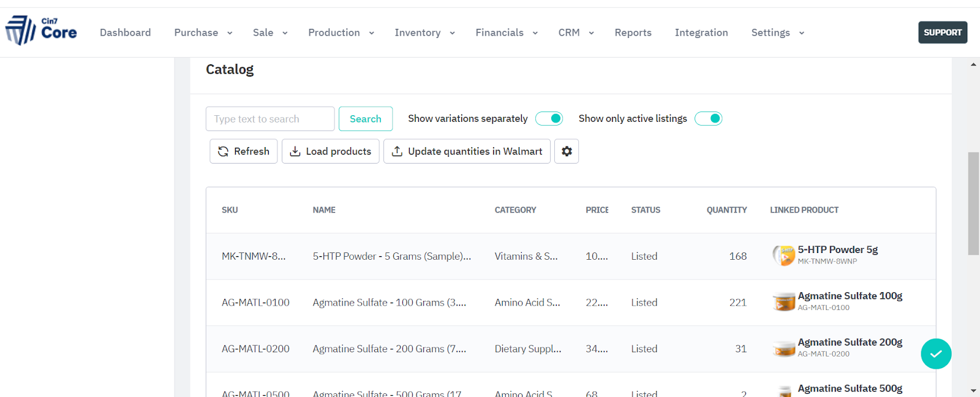Screen dimensions: 980x397
Task: Click the Cin7 Core logo
Action: coord(41,31)
